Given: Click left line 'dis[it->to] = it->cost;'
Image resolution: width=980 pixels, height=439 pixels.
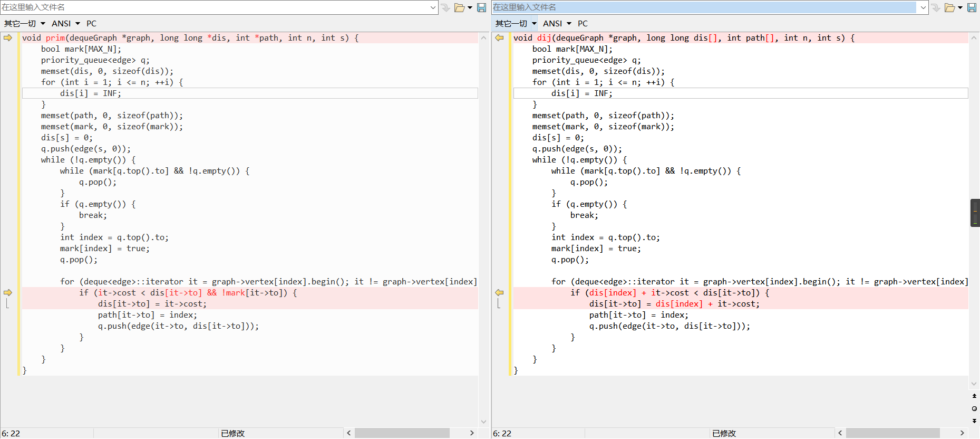Looking at the screenshot, I should click(152, 304).
